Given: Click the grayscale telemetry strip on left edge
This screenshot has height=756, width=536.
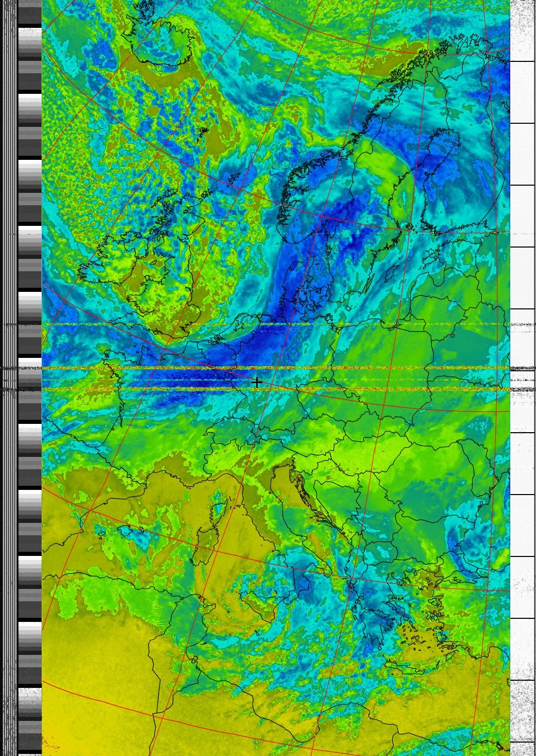Looking at the screenshot, I should pyautogui.click(x=30, y=361).
